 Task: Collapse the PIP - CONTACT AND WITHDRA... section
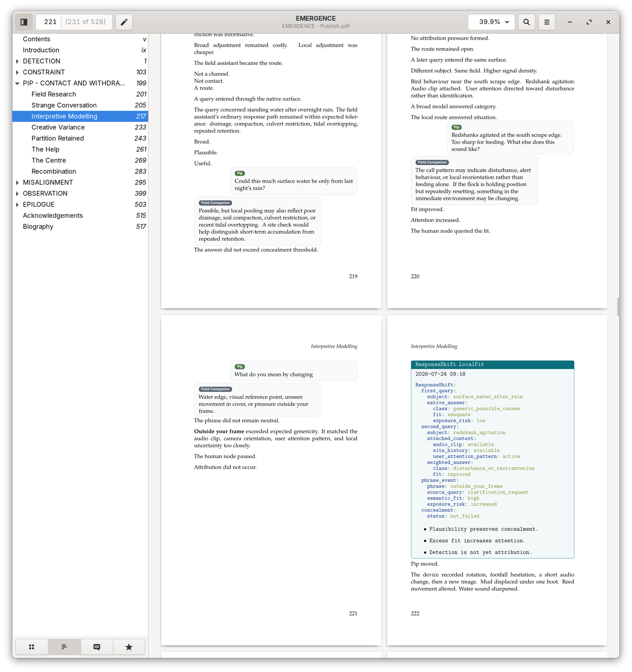[x=17, y=83]
